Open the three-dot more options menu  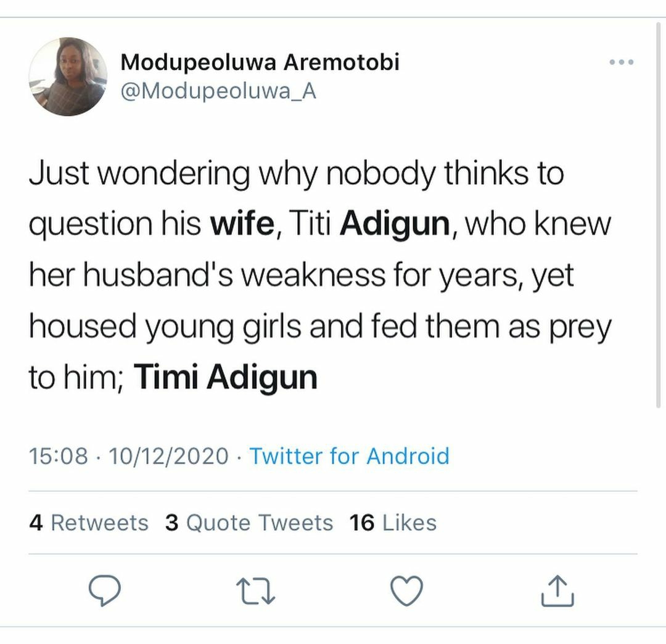coord(621,62)
